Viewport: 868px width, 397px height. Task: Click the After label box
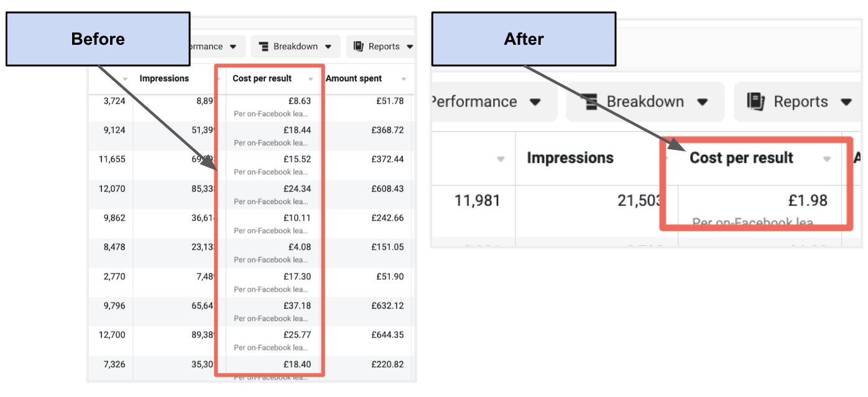click(x=524, y=39)
